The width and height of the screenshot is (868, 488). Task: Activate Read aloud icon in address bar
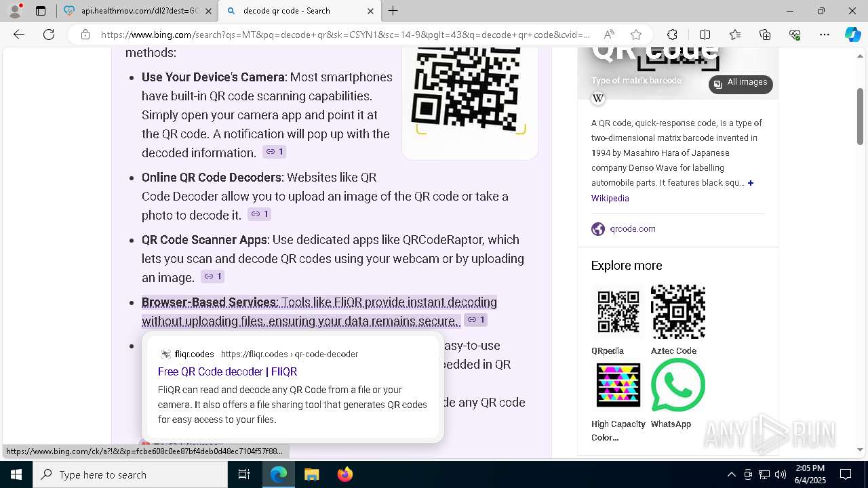[609, 35]
